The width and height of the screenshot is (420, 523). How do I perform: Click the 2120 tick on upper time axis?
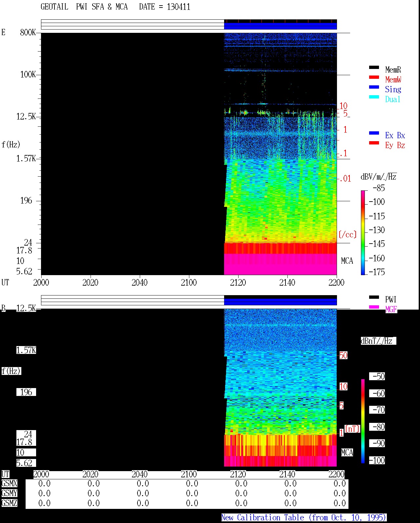(x=238, y=283)
